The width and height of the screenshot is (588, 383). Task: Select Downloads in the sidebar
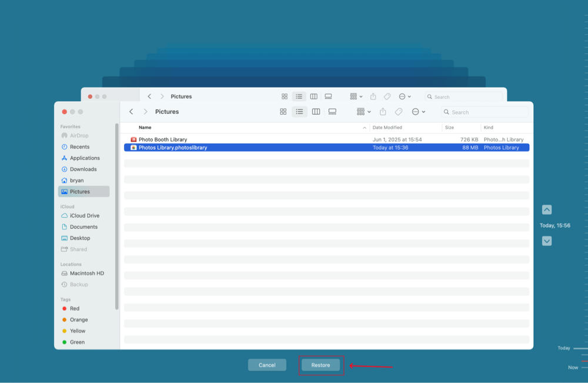pos(82,169)
